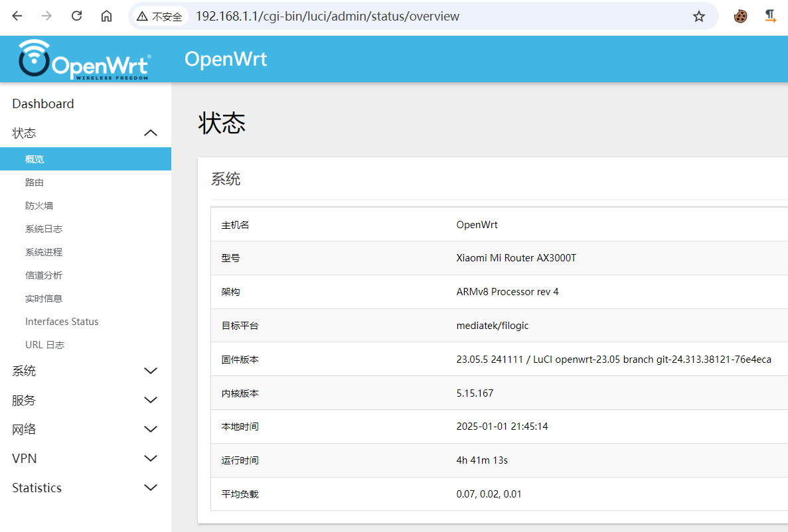Click the ARMv8 Processor rev 4 value
Screen dimensions: 788x532
[507, 291]
